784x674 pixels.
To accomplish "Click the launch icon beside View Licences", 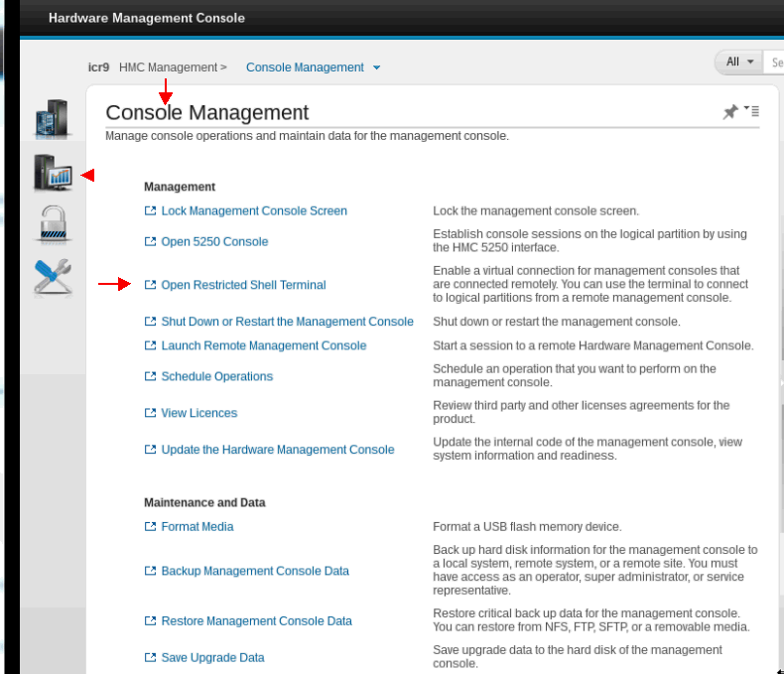I will 150,413.
